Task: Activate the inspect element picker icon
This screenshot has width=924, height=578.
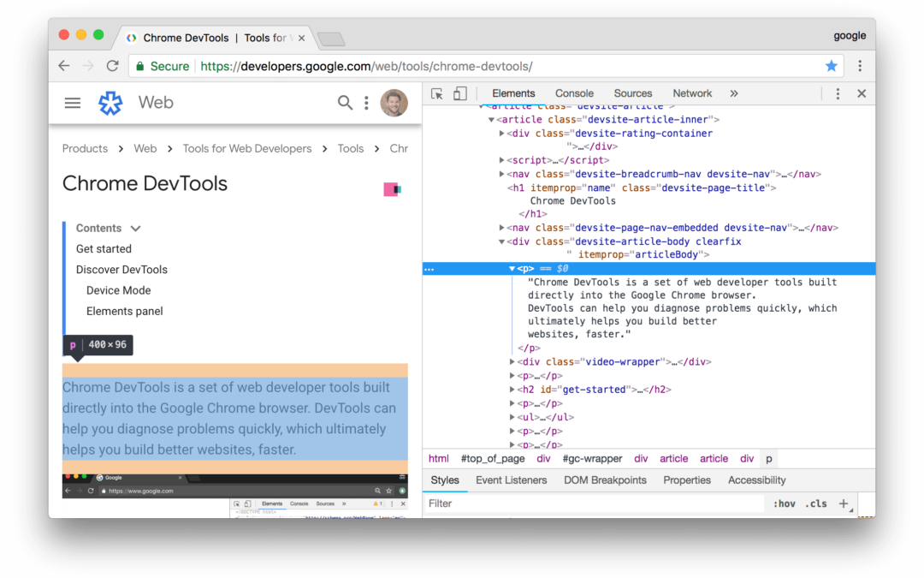Action: [x=436, y=94]
